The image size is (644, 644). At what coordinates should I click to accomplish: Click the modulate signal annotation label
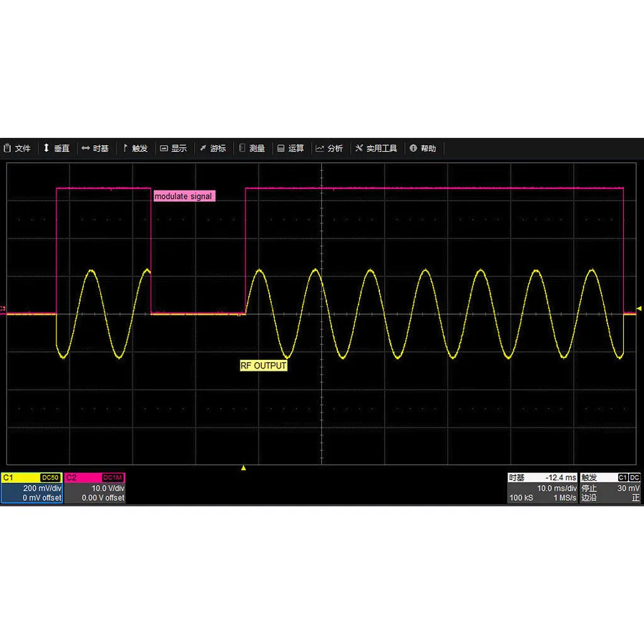pyautogui.click(x=183, y=195)
